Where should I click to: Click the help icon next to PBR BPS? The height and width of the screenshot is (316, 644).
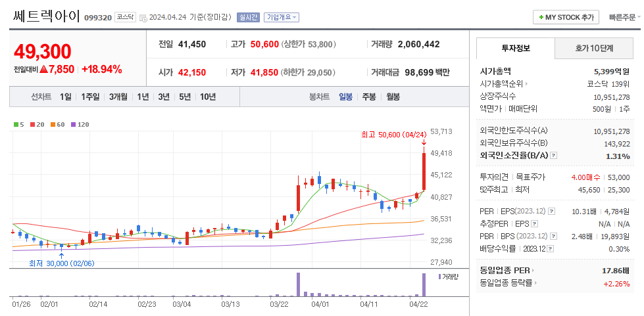554,237
